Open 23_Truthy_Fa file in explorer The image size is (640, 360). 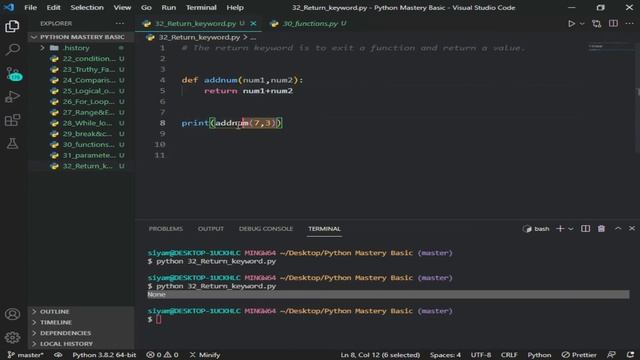[x=82, y=70]
